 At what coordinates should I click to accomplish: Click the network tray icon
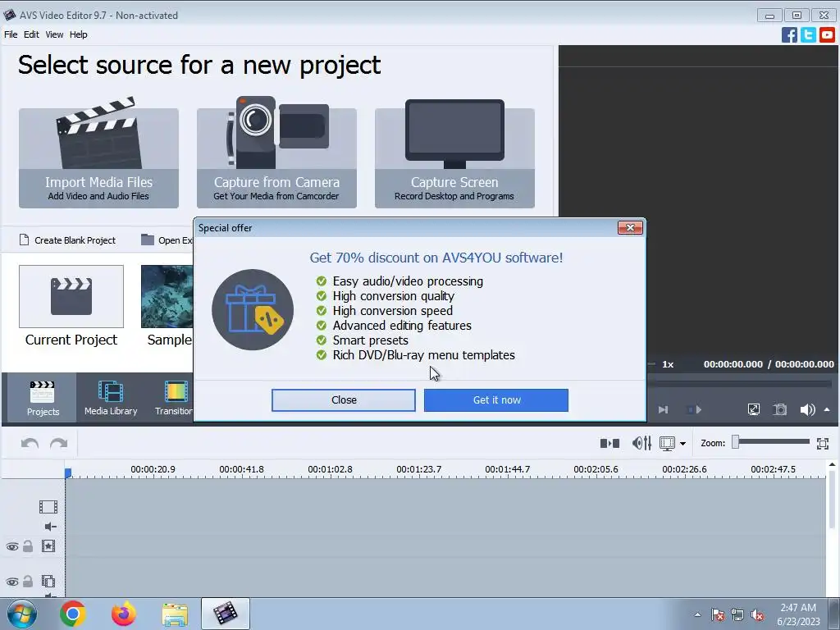[x=737, y=614]
